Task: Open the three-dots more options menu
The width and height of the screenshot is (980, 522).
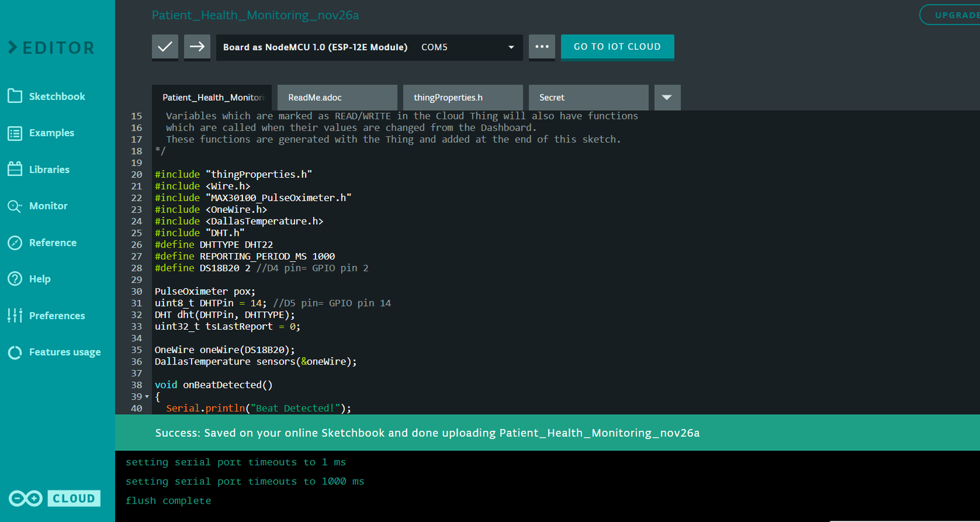Action: tap(541, 47)
